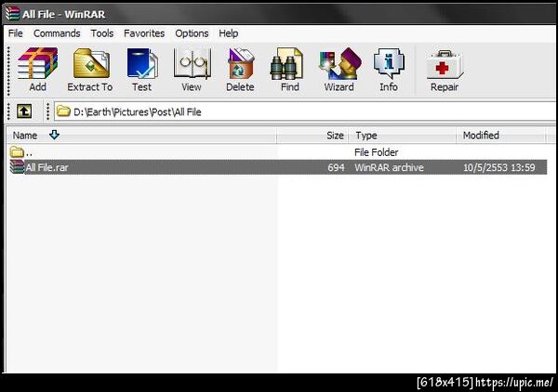Go up one folder level button
This screenshot has width=558, height=392.
(24, 111)
